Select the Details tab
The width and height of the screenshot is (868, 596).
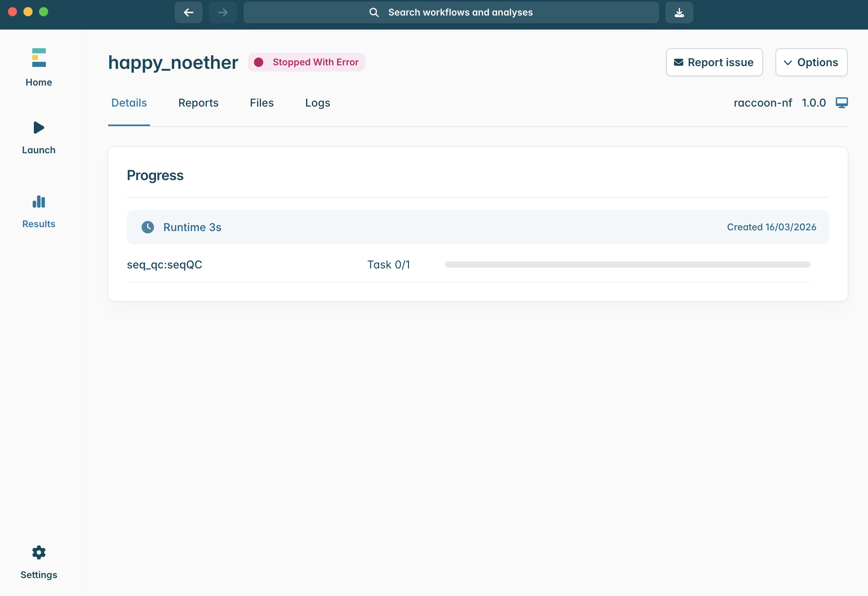coord(129,103)
